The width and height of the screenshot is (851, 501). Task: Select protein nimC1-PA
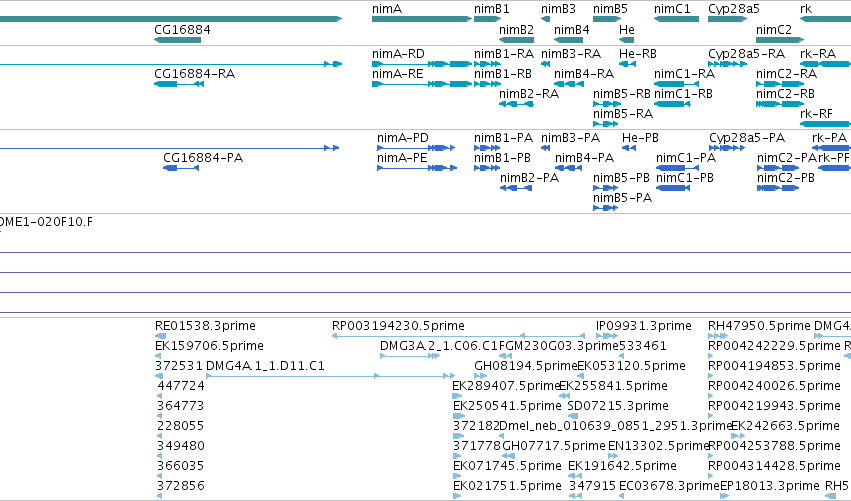[x=677, y=168]
